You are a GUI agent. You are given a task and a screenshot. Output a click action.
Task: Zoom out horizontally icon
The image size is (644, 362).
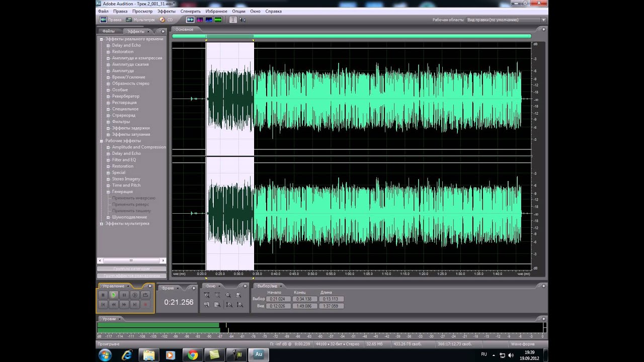click(217, 295)
